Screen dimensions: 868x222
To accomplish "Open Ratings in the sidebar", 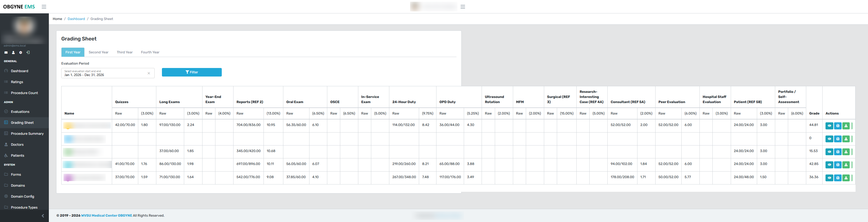I will 24,82.
